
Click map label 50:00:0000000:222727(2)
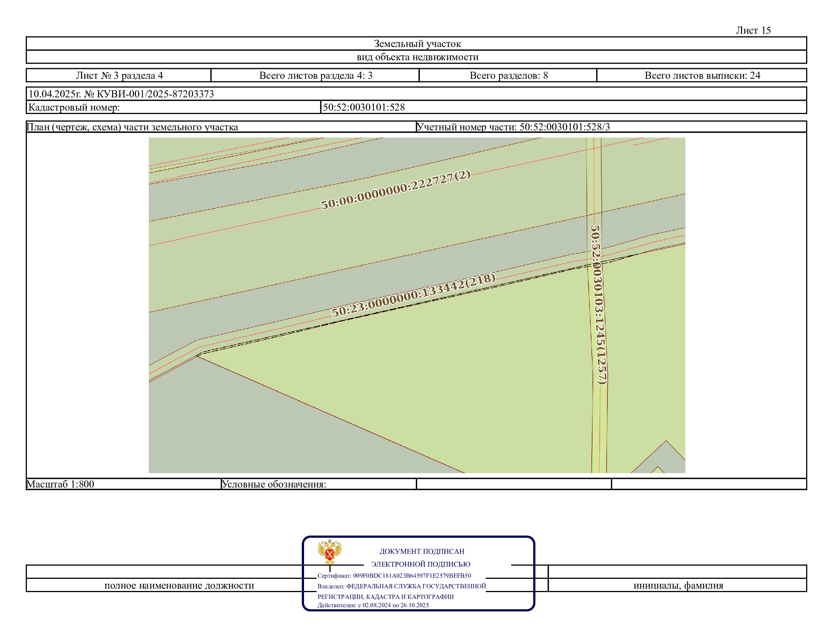pyautogui.click(x=396, y=190)
